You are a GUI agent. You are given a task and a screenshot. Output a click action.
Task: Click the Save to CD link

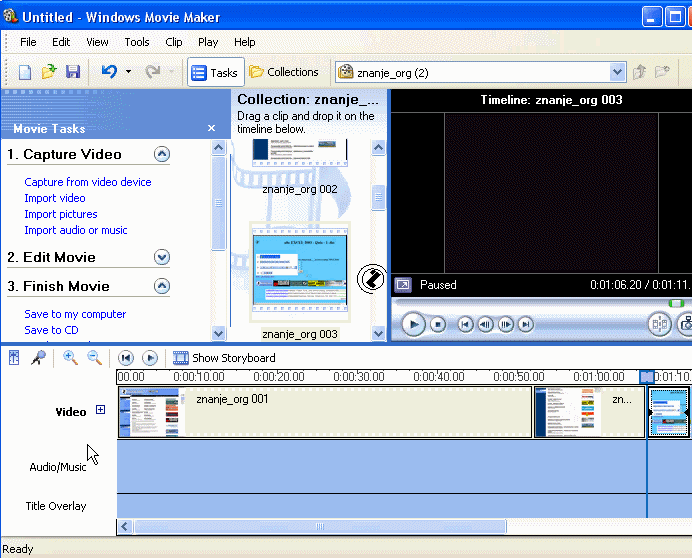[x=51, y=330]
